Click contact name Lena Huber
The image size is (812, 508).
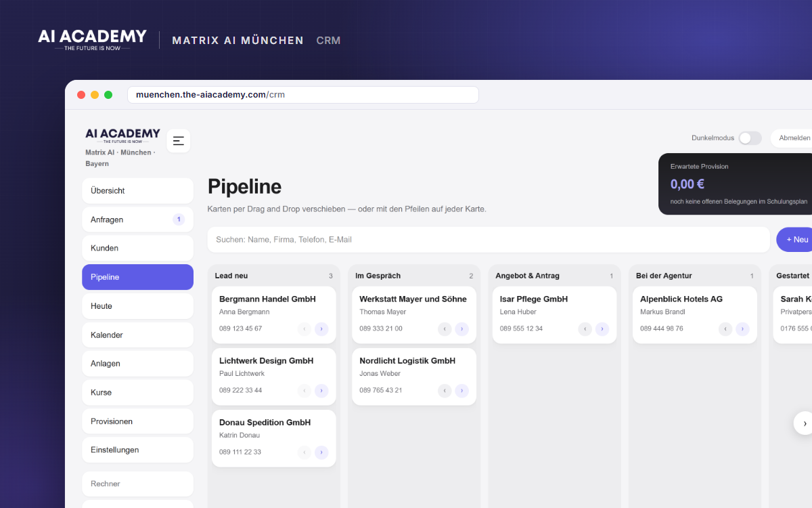tap(518, 312)
